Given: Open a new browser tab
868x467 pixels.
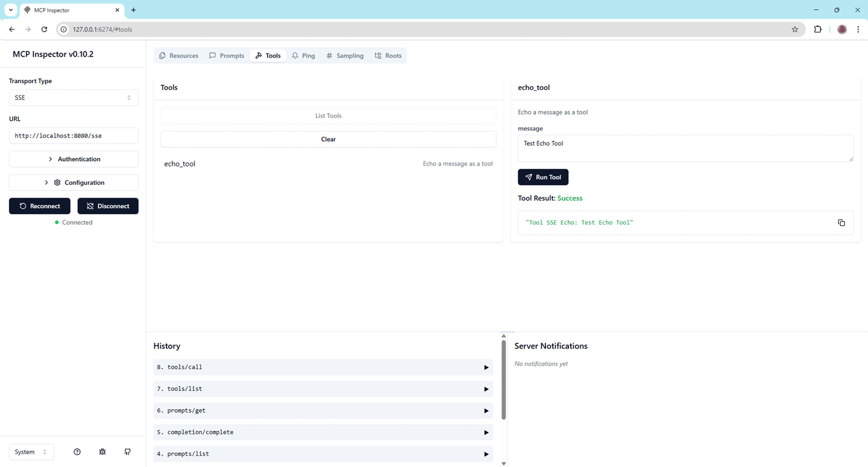Looking at the screenshot, I should tap(133, 10).
